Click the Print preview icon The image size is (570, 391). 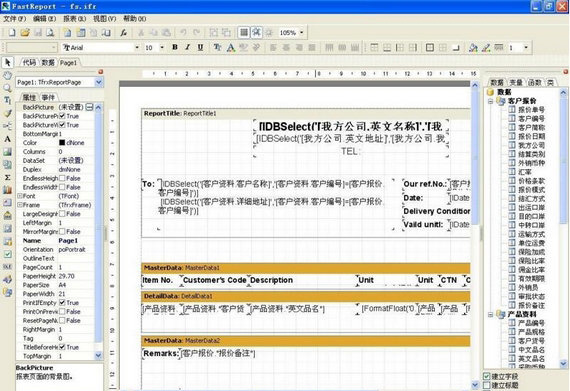(x=50, y=33)
